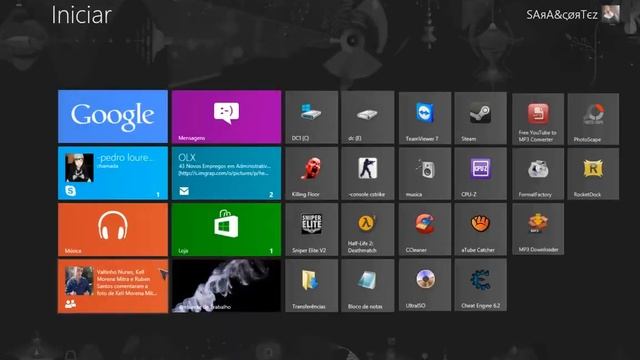
Task: Launch Cheat Engine 6.2
Action: click(480, 285)
